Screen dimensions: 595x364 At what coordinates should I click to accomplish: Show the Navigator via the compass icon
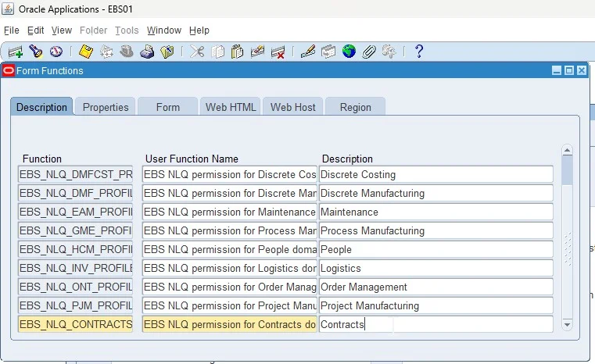pyautogui.click(x=56, y=52)
